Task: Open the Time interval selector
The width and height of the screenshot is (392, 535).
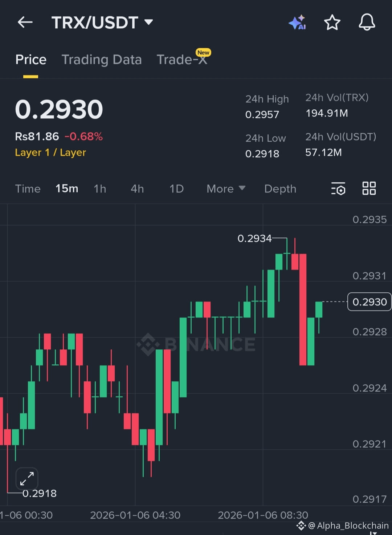Action: 28,189
